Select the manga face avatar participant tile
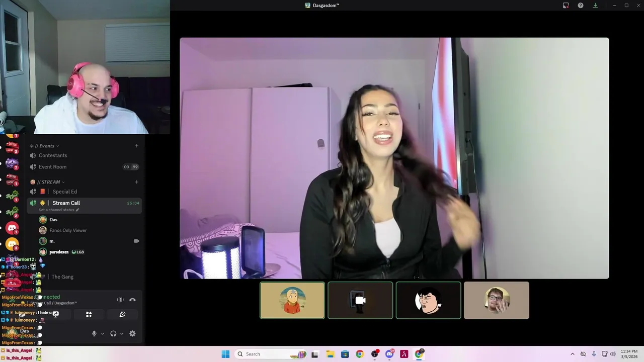This screenshot has height=362, width=644. click(428, 300)
